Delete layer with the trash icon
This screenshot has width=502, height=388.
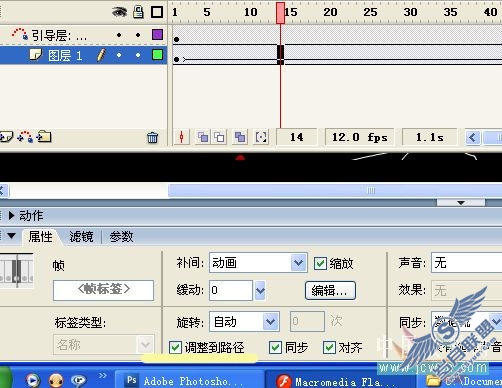[x=152, y=137]
